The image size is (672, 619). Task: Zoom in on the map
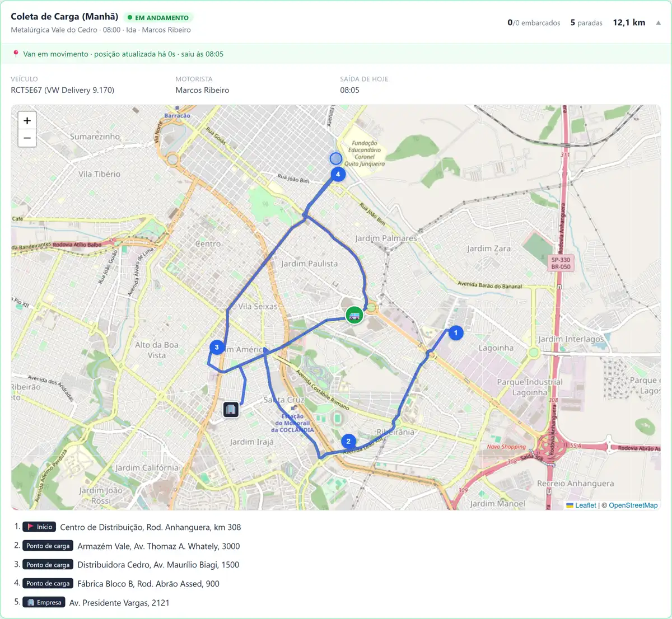pyautogui.click(x=27, y=120)
